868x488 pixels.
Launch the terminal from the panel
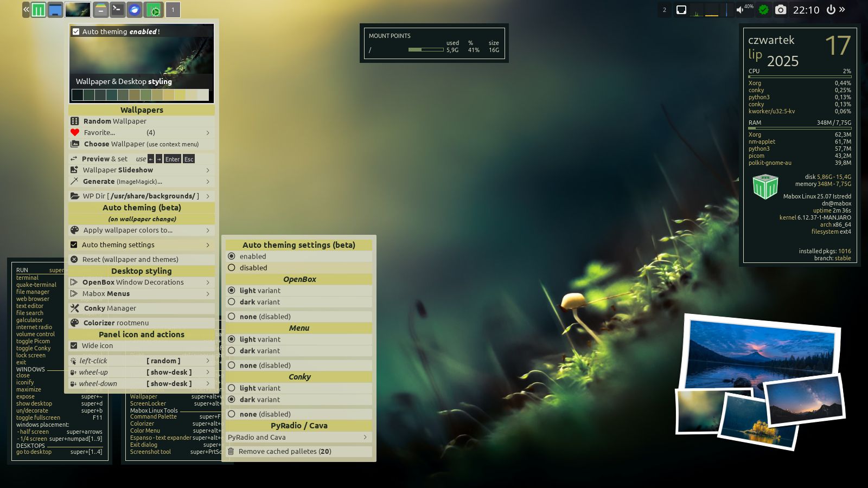tap(117, 10)
